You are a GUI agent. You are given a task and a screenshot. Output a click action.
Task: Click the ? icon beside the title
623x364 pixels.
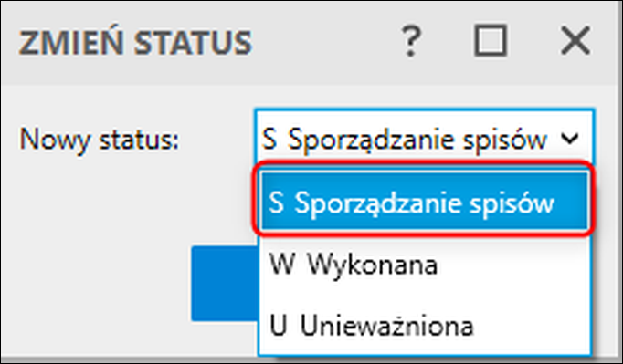[x=410, y=40]
